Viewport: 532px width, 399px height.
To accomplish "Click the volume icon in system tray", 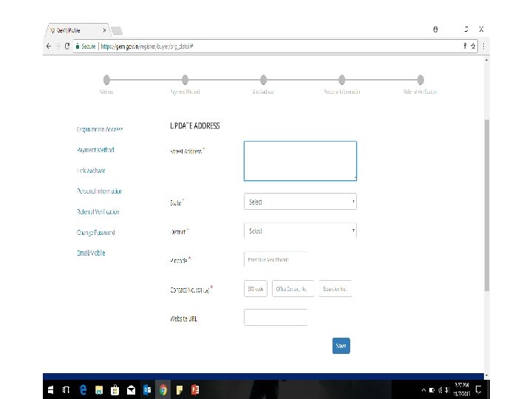I will pyautogui.click(x=448, y=390).
